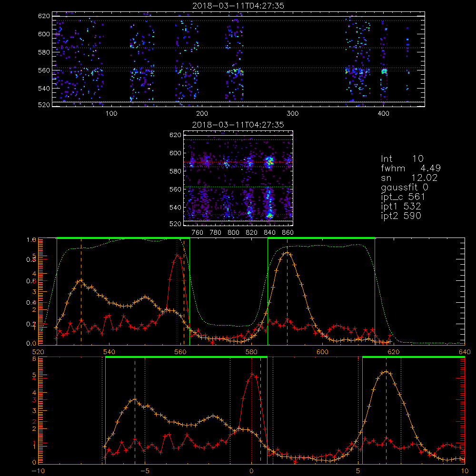Screen dimensions: 476x476
Task: Click the 'sn 12.02' signal-to-noise line
Action: point(409,178)
